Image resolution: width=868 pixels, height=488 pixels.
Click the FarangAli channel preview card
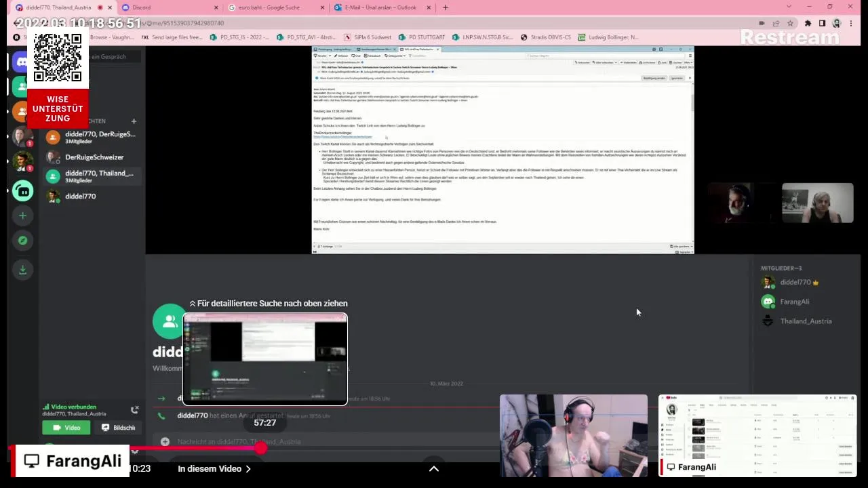(757, 435)
